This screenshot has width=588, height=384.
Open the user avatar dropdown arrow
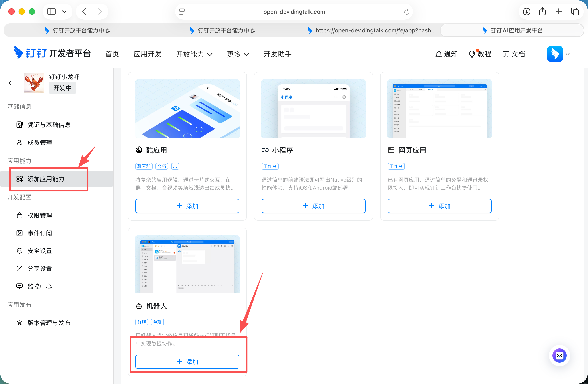[568, 54]
